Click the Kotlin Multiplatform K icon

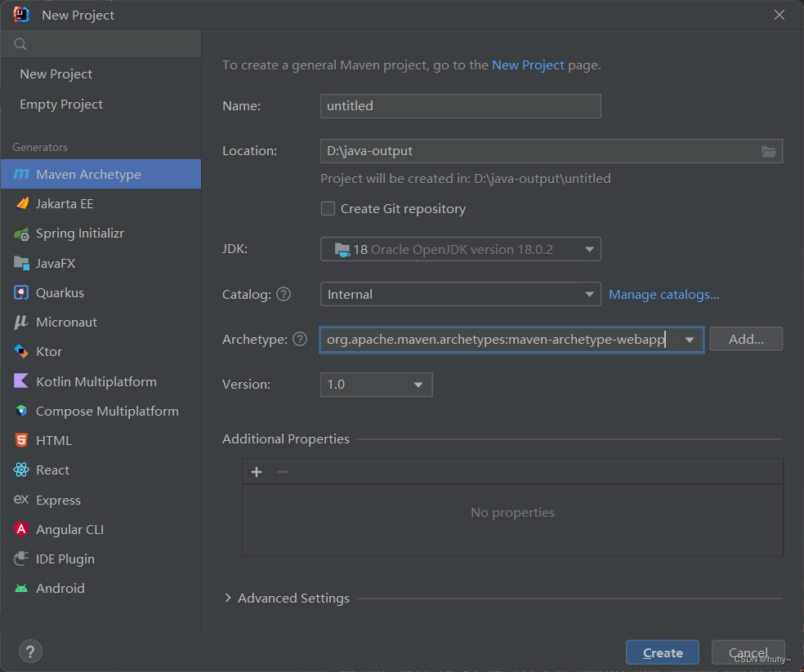point(21,381)
